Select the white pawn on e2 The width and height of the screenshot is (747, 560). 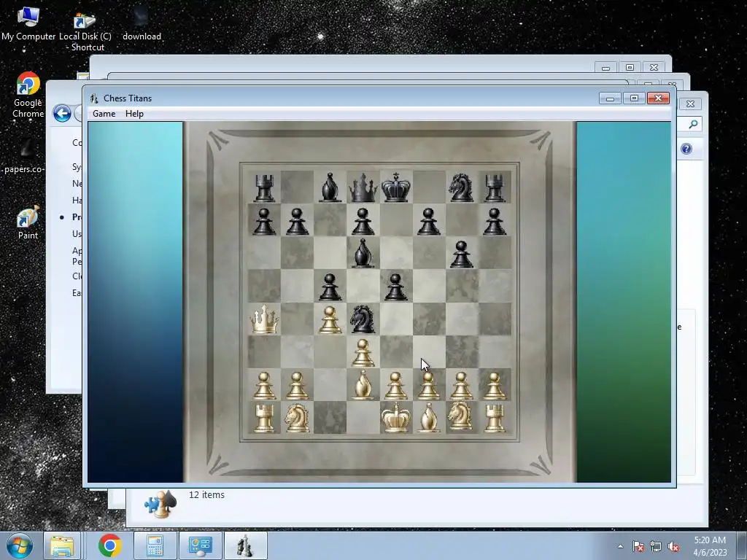point(396,385)
